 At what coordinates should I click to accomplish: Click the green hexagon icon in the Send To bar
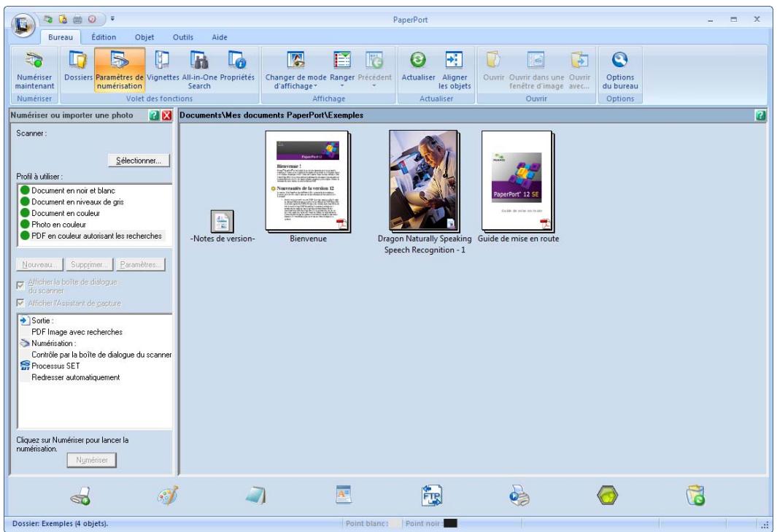click(x=607, y=496)
